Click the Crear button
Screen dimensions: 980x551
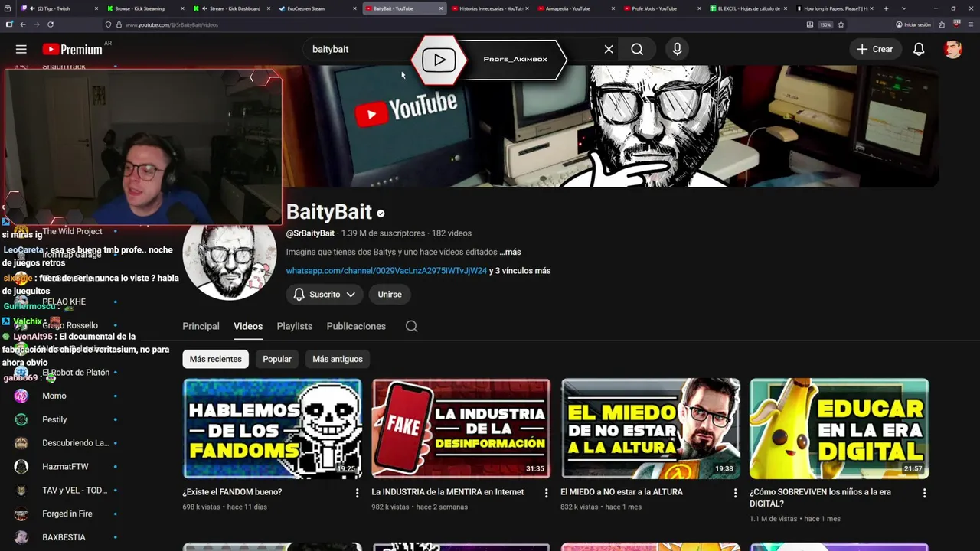pos(874,49)
